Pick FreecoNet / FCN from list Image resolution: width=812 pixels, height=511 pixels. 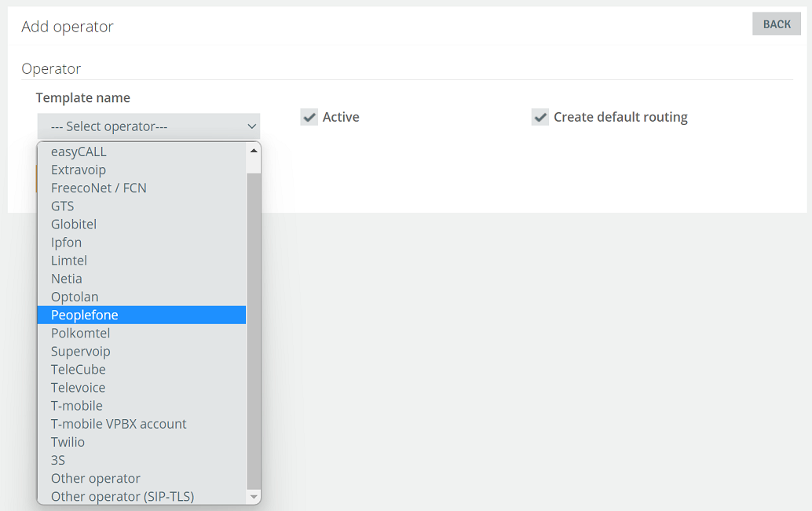click(x=141, y=188)
